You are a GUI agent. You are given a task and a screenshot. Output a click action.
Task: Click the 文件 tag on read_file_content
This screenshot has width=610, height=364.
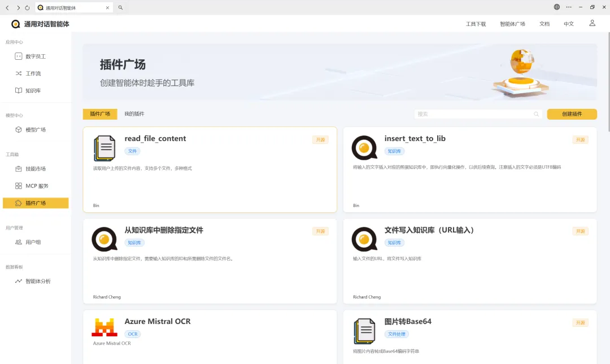point(132,151)
